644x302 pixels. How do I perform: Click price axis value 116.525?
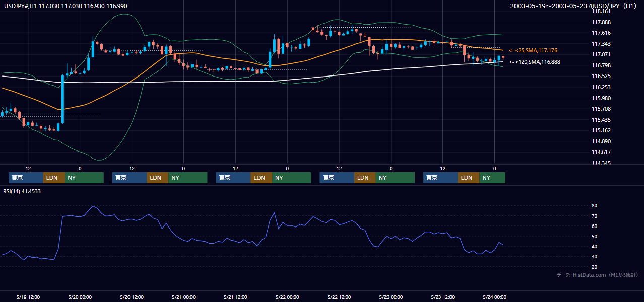click(601, 76)
